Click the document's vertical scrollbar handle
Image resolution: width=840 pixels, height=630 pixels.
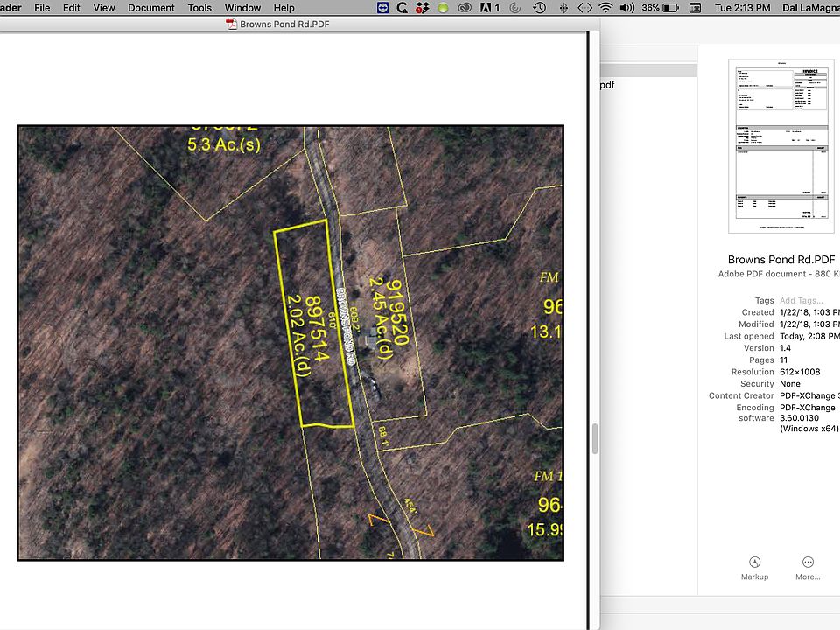click(x=595, y=438)
